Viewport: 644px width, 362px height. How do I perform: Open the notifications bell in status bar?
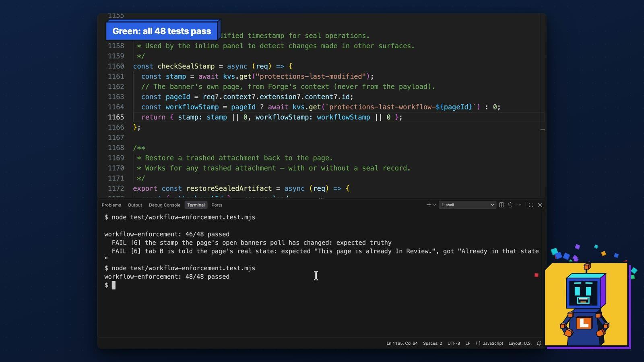[539, 343]
